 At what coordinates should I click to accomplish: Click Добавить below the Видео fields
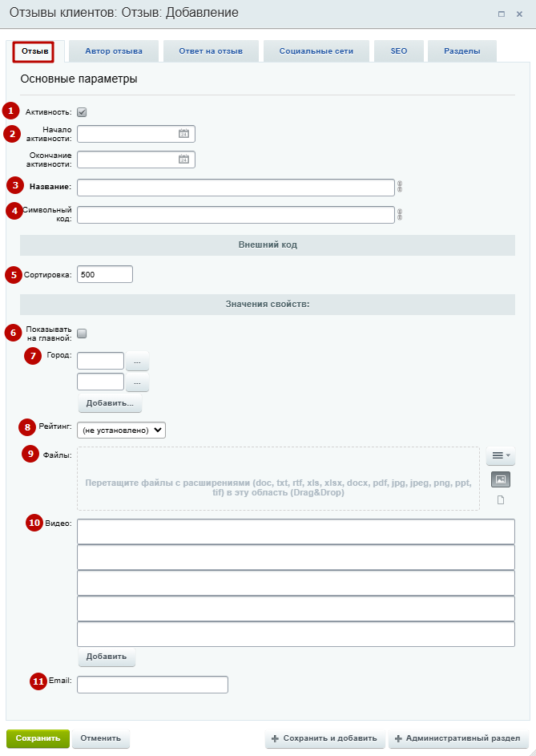tap(107, 657)
